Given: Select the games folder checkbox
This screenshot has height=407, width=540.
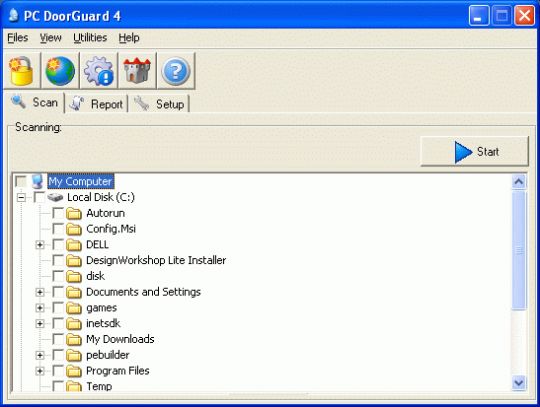Looking at the screenshot, I should (x=58, y=307).
